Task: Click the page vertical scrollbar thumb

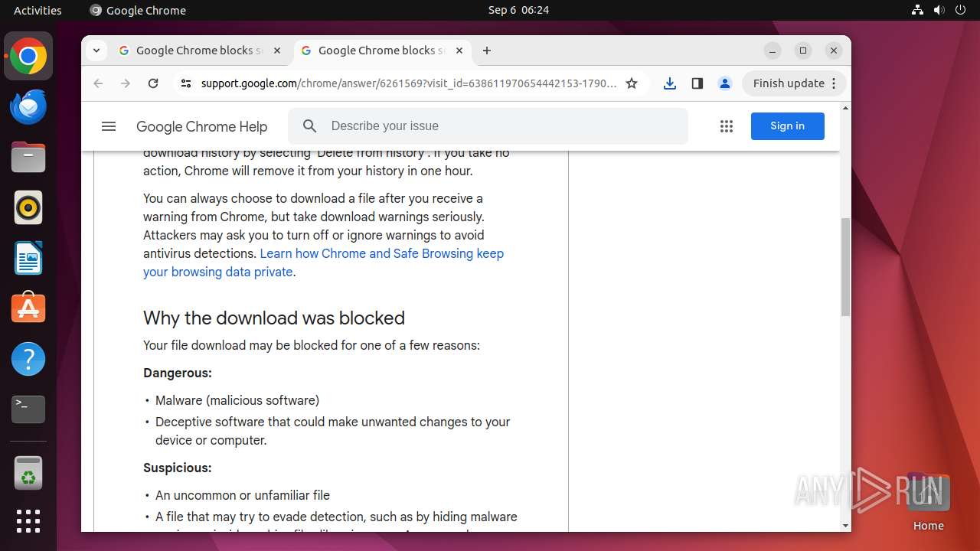Action: pos(845,266)
